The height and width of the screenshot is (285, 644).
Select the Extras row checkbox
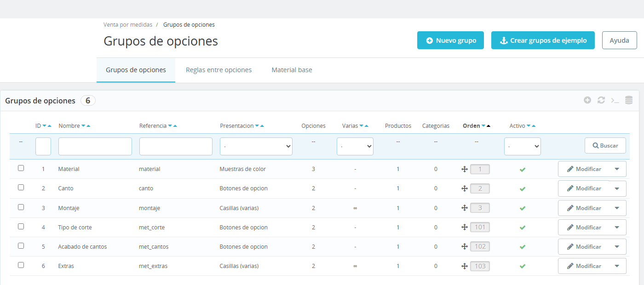point(21,265)
